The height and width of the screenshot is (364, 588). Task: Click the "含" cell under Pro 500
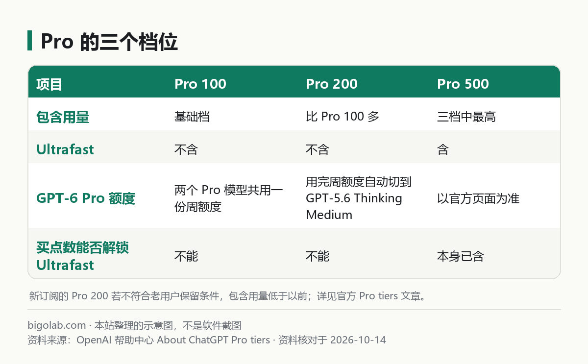443,149
